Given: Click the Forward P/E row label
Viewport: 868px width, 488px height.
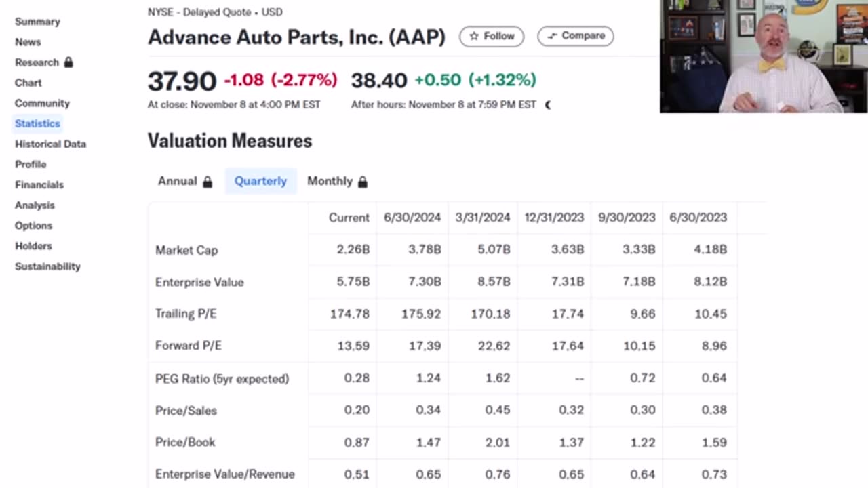Looking at the screenshot, I should pos(189,346).
